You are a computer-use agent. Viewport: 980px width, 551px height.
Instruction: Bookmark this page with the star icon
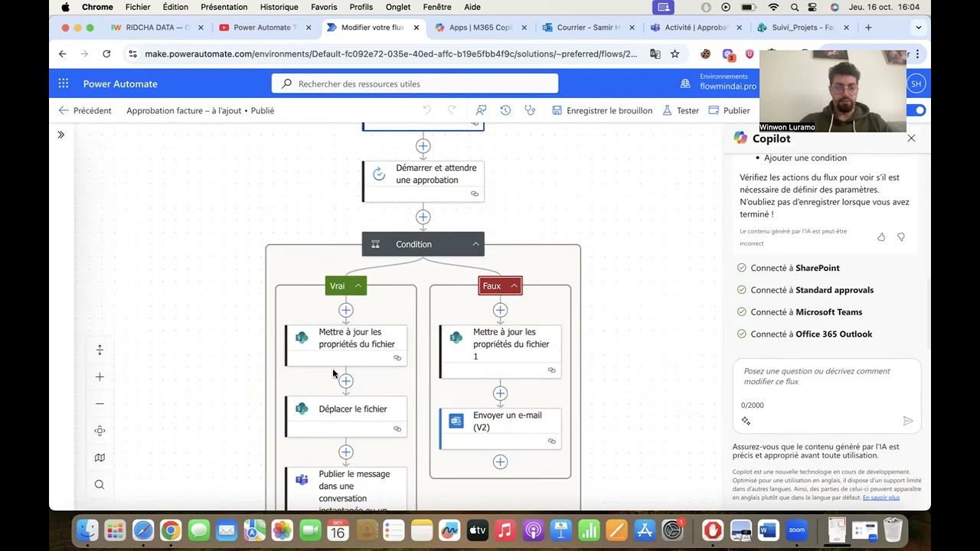(x=675, y=54)
